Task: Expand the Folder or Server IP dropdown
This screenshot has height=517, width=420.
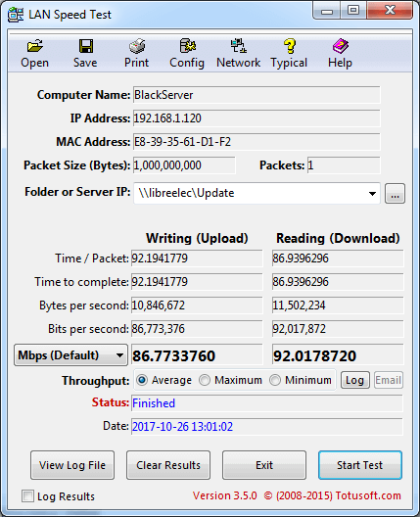Action: pos(373,193)
